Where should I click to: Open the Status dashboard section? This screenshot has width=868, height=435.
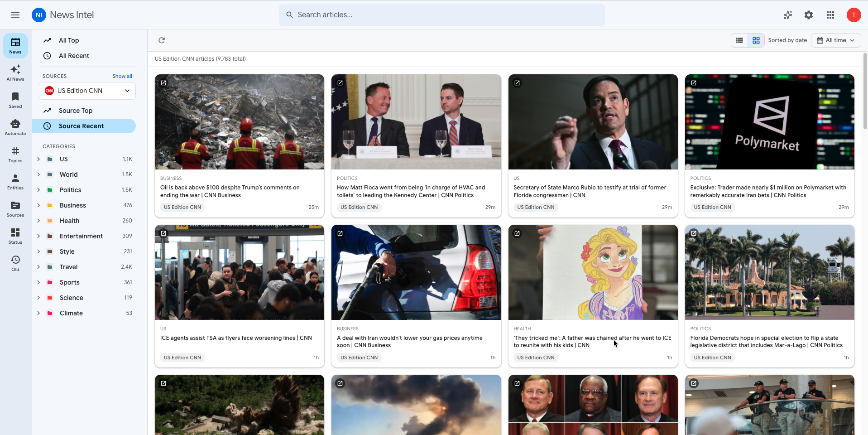[x=15, y=236]
